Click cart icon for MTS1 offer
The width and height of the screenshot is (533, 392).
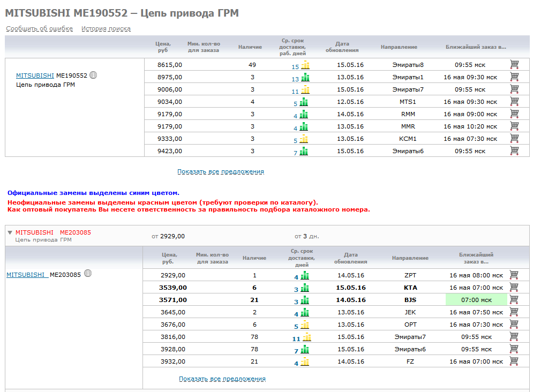514,102
